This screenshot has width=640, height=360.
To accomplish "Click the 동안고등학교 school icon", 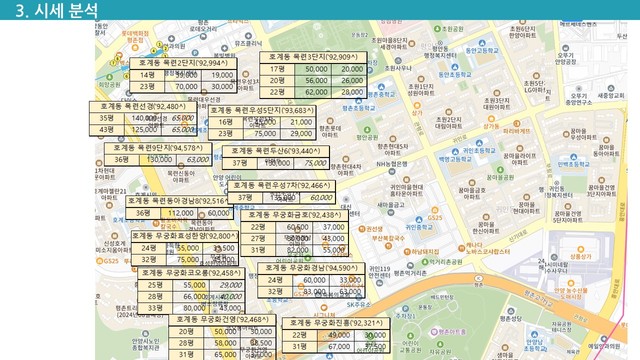I will click(x=482, y=43).
